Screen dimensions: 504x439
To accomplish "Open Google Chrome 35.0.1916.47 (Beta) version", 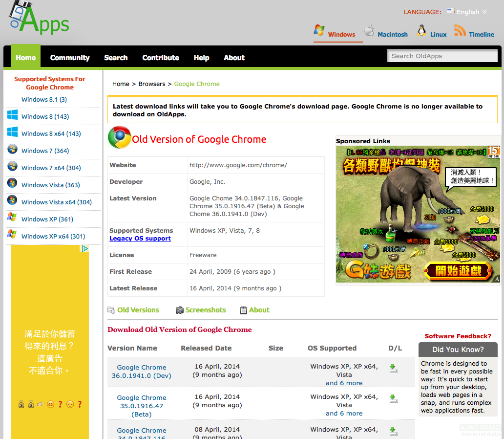I will click(142, 406).
